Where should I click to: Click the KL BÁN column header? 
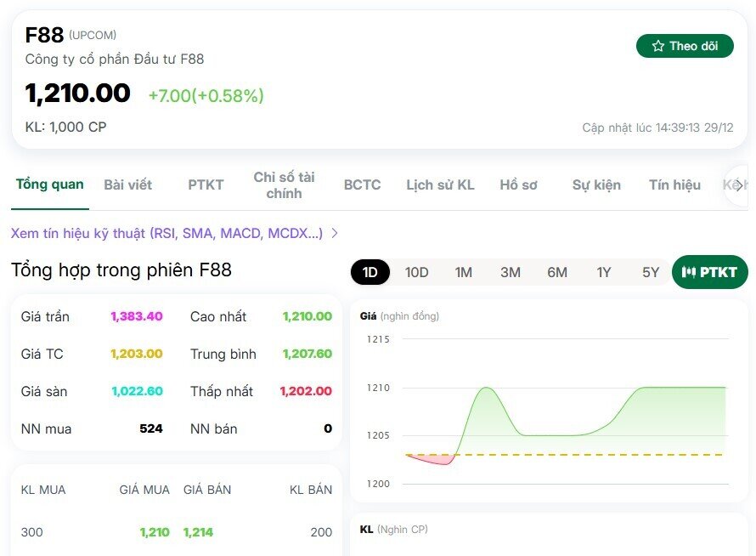click(311, 490)
